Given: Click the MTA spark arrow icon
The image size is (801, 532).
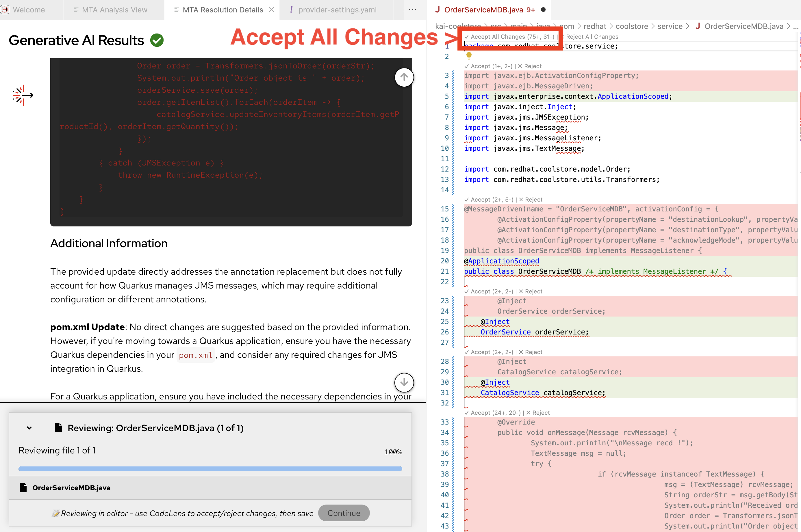Looking at the screenshot, I should [x=23, y=95].
